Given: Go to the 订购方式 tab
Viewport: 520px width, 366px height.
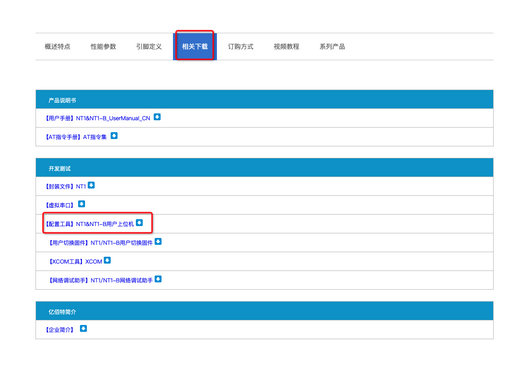Looking at the screenshot, I should [x=241, y=47].
